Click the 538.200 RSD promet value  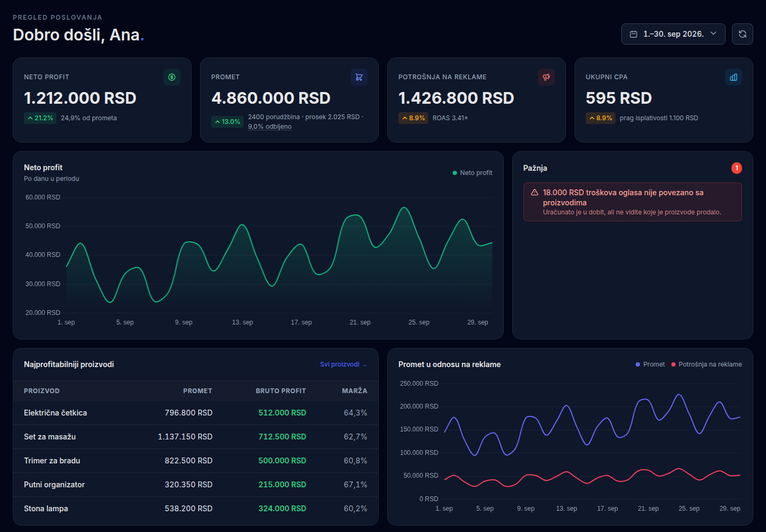click(189, 509)
